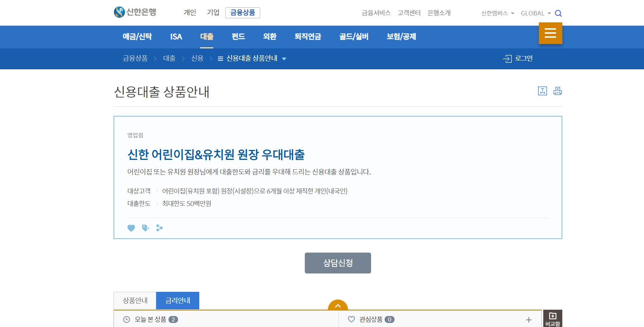This screenshot has height=327, width=644.
Task: Open 외환 menu
Action: pos(270,37)
